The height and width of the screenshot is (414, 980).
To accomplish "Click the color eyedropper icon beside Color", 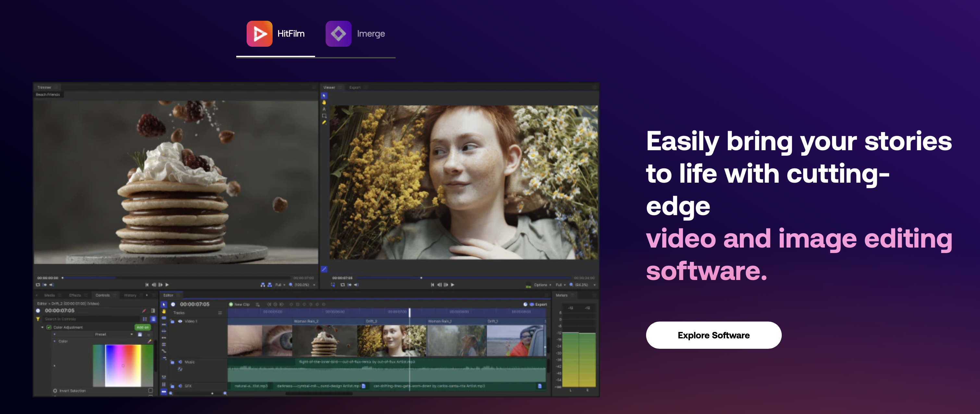I will pos(150,341).
